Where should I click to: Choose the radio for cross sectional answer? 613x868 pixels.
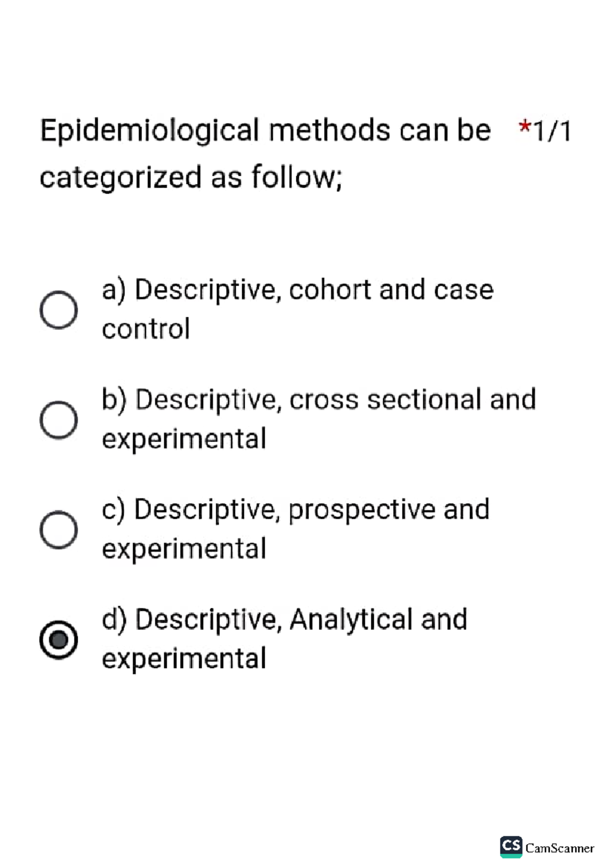59,420
